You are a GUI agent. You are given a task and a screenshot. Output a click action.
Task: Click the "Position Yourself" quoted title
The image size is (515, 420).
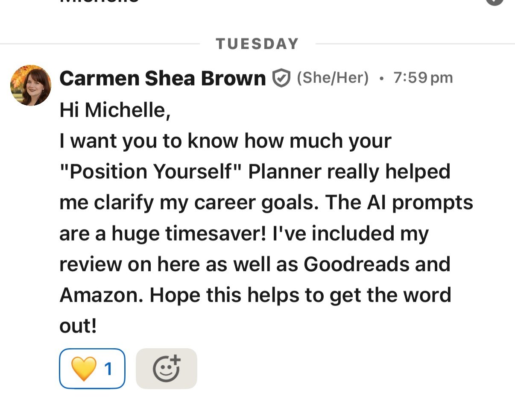coord(151,172)
